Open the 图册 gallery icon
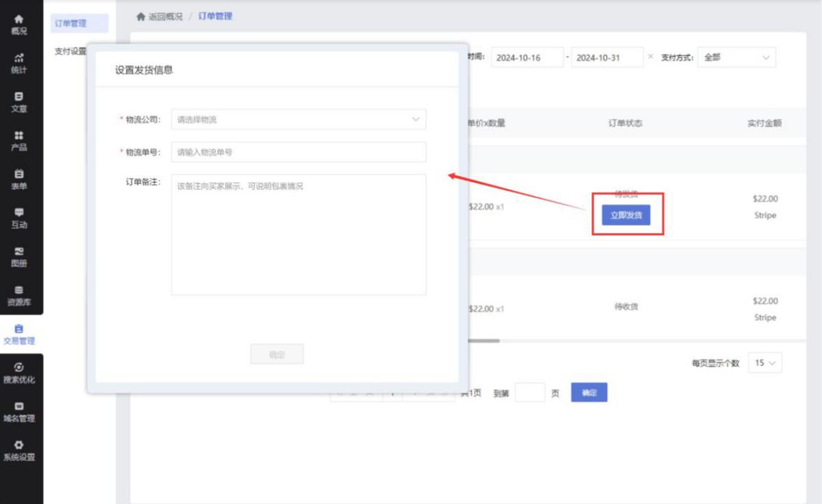The height and width of the screenshot is (504, 822). coord(18,257)
